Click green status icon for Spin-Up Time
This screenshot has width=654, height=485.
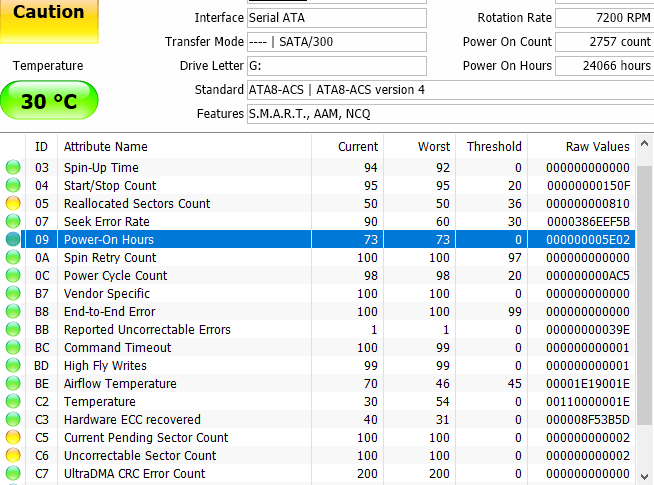click(x=12, y=168)
